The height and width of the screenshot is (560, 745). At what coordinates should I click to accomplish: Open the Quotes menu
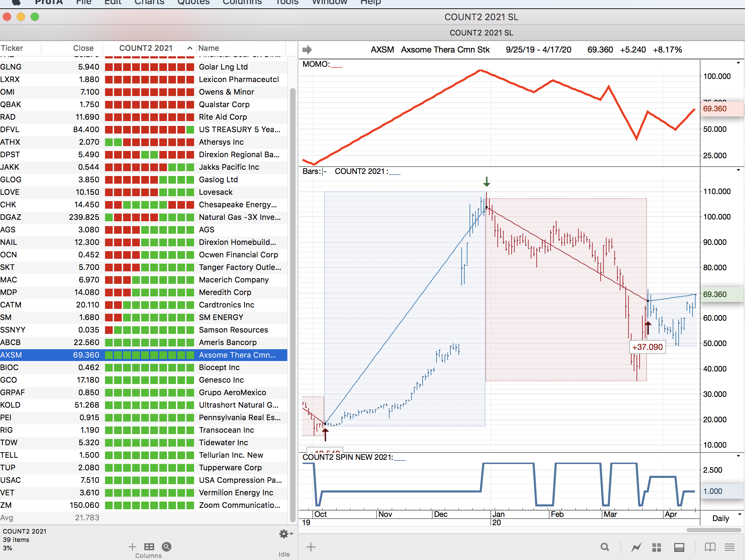coord(193,2)
